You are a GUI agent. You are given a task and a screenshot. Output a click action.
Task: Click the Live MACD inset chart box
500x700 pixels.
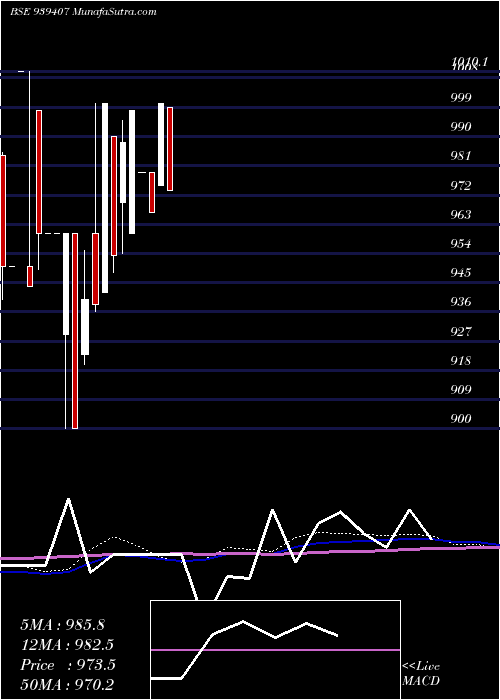pyautogui.click(x=275, y=650)
